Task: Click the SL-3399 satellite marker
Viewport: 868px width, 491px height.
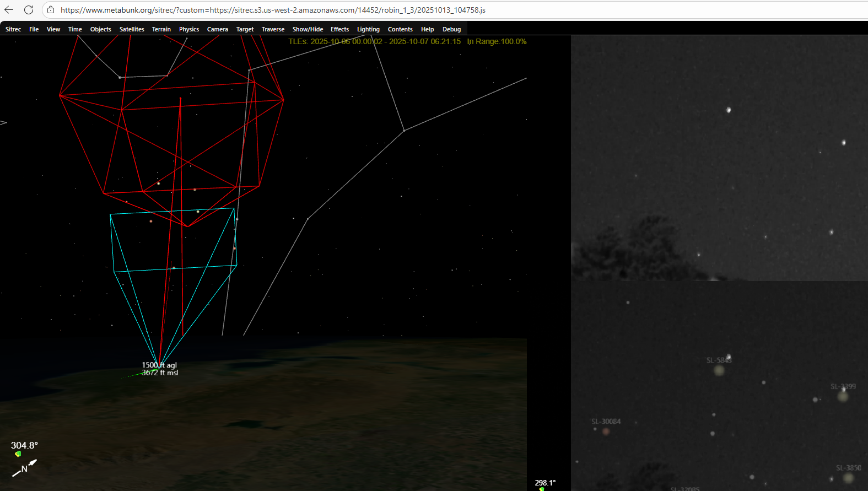Action: [x=843, y=396]
